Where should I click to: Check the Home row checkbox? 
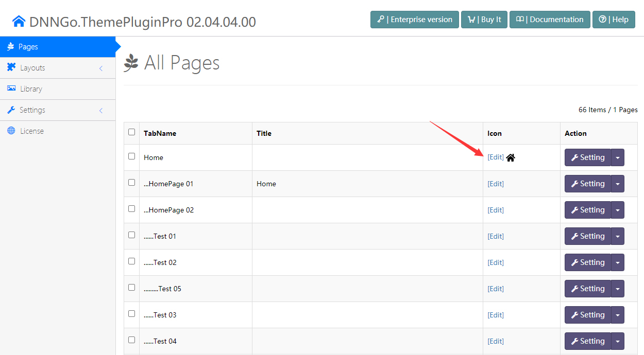pos(132,156)
